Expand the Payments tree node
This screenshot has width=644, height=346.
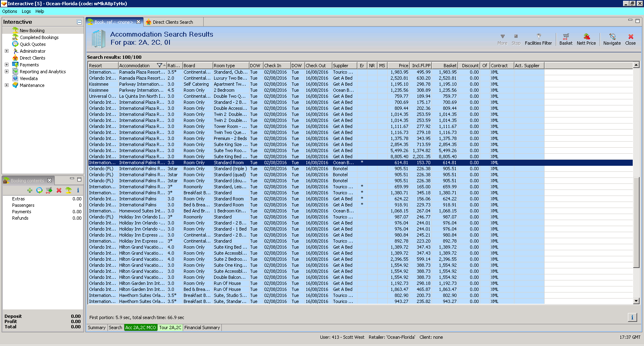point(6,65)
